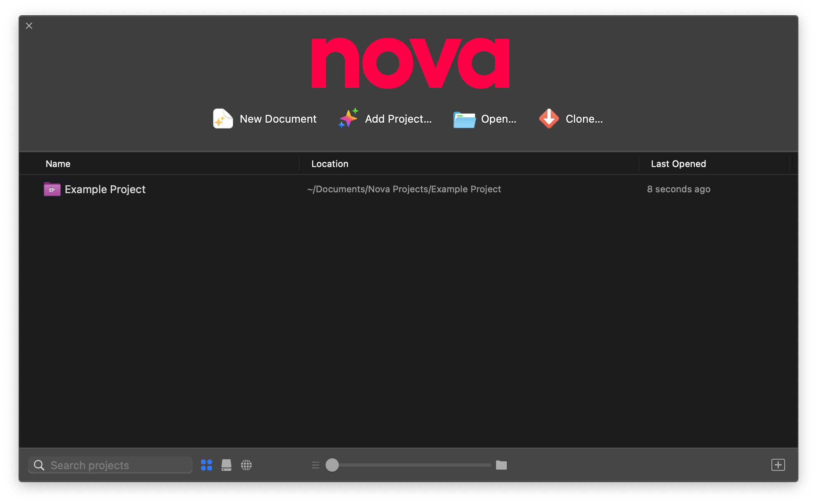
Task: Click the New Document label
Action: click(278, 119)
